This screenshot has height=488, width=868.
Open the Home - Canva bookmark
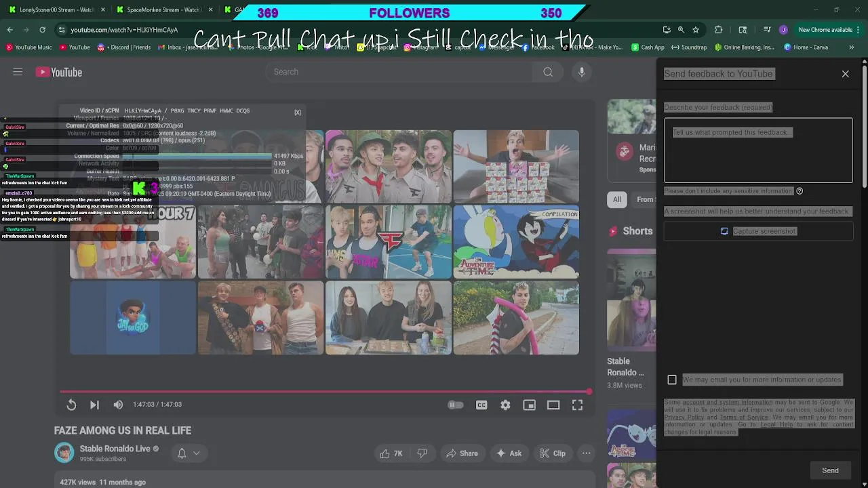[x=806, y=47]
